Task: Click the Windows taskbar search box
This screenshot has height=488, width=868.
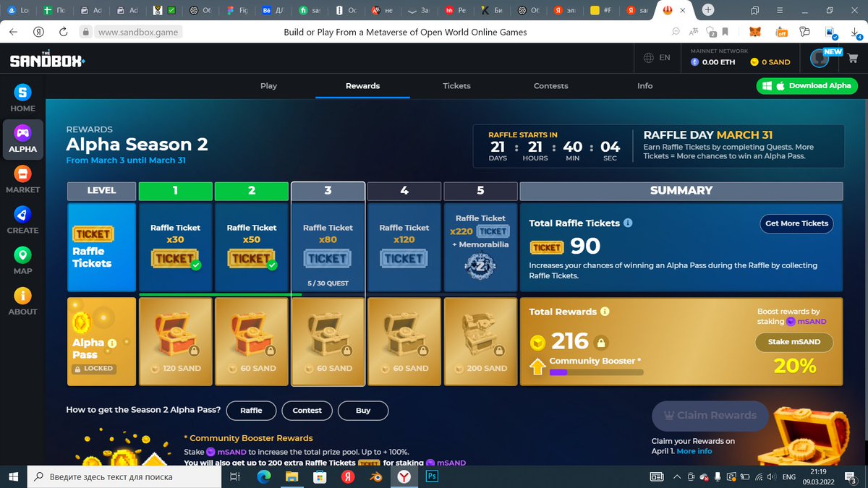Action: [x=125, y=476]
